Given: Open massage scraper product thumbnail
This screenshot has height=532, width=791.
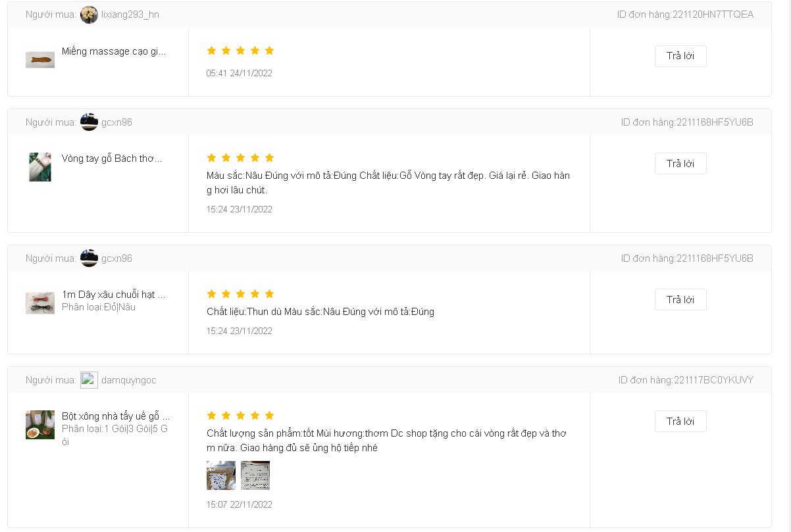Looking at the screenshot, I should 40,60.
